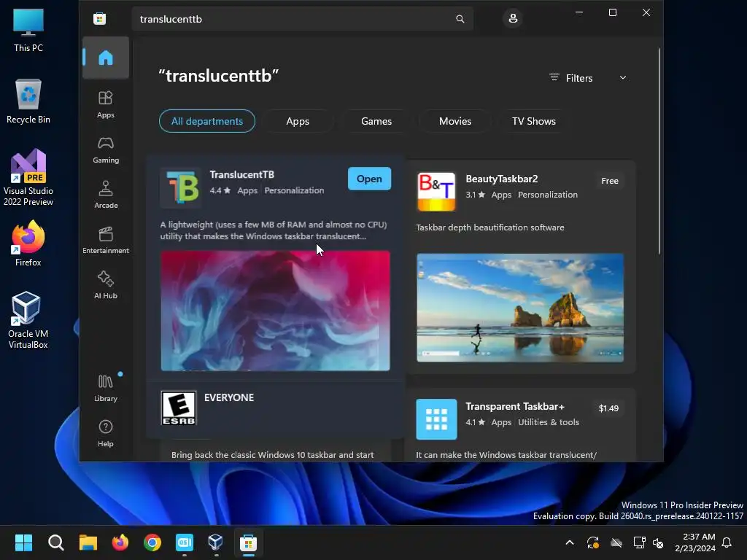Click the TranslucentTB screenshot thumbnail
The image size is (747, 560).
tap(275, 311)
